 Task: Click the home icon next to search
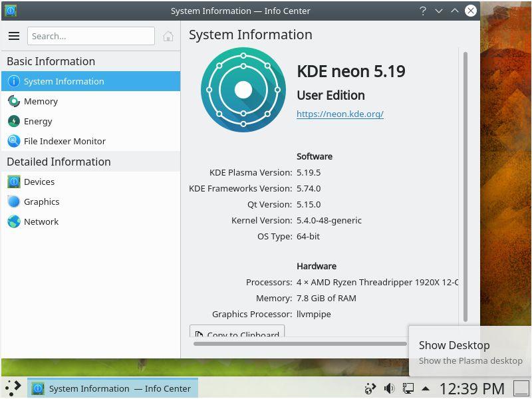[x=168, y=36]
